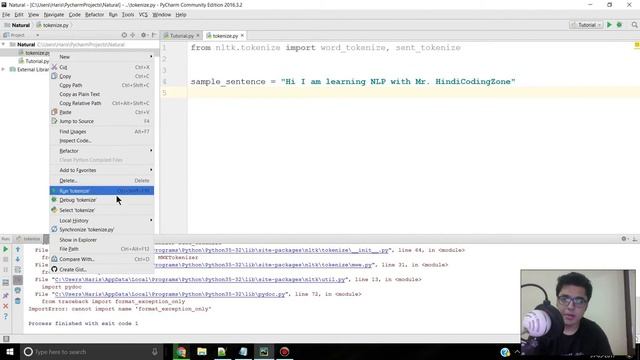The height and width of the screenshot is (360, 640).
Task: Click the green Run button in the top toolbar
Action: click(609, 25)
